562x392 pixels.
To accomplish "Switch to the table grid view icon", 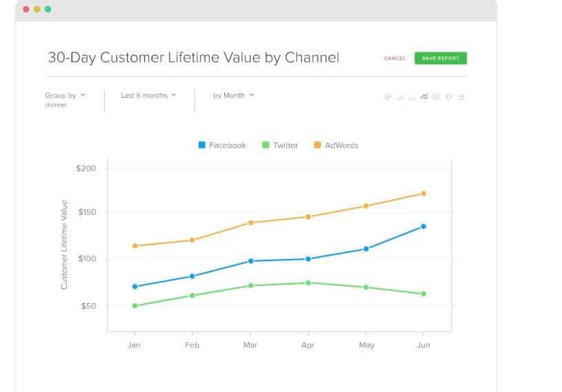I will point(436,96).
